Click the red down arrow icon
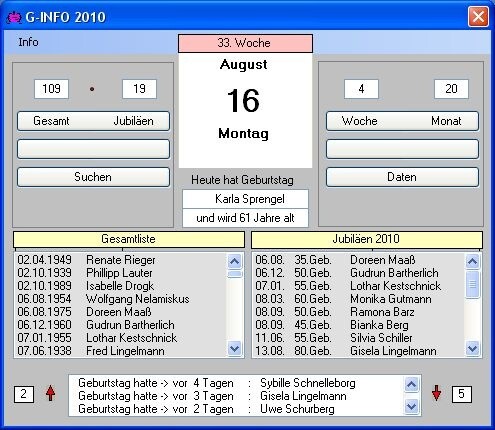This screenshot has width=495, height=430. pos(436,393)
